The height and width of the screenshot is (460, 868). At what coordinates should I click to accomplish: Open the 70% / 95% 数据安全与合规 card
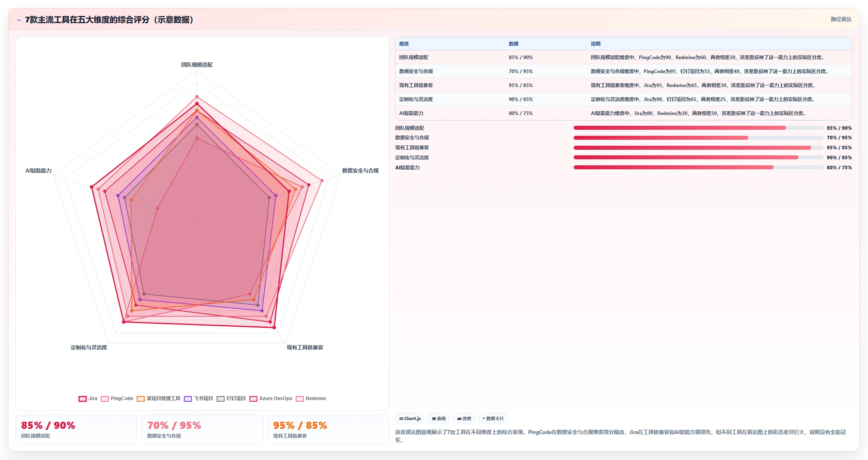click(x=203, y=429)
